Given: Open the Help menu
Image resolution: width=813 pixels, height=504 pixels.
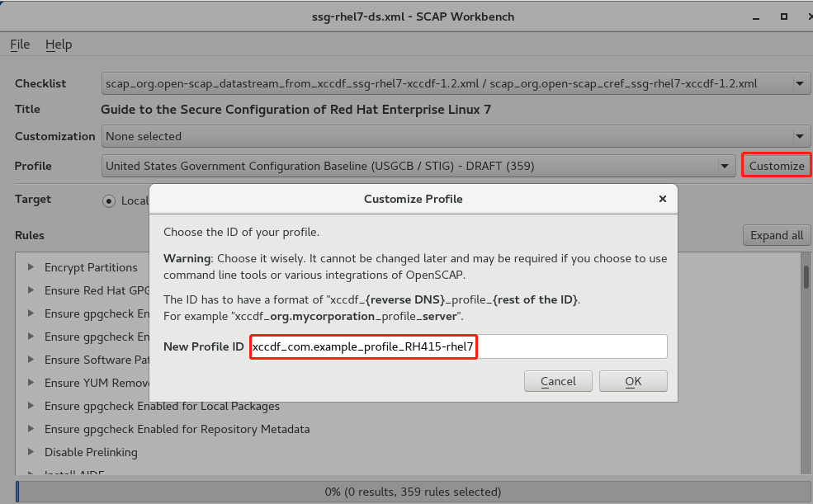Looking at the screenshot, I should pos(59,45).
